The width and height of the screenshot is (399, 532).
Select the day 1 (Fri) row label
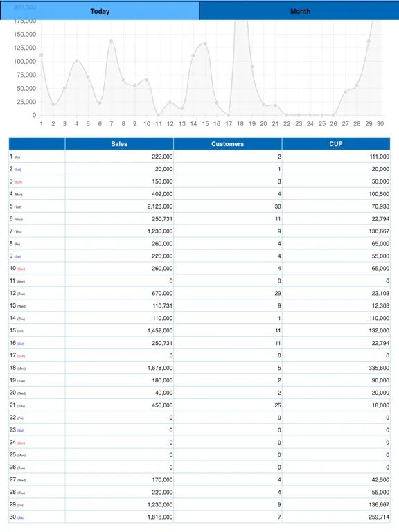15,157
